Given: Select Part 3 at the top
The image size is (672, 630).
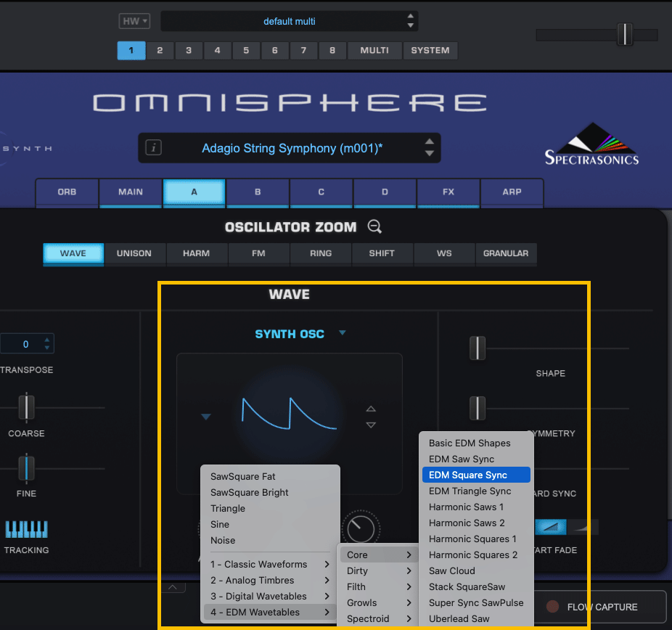Looking at the screenshot, I should click(x=189, y=51).
